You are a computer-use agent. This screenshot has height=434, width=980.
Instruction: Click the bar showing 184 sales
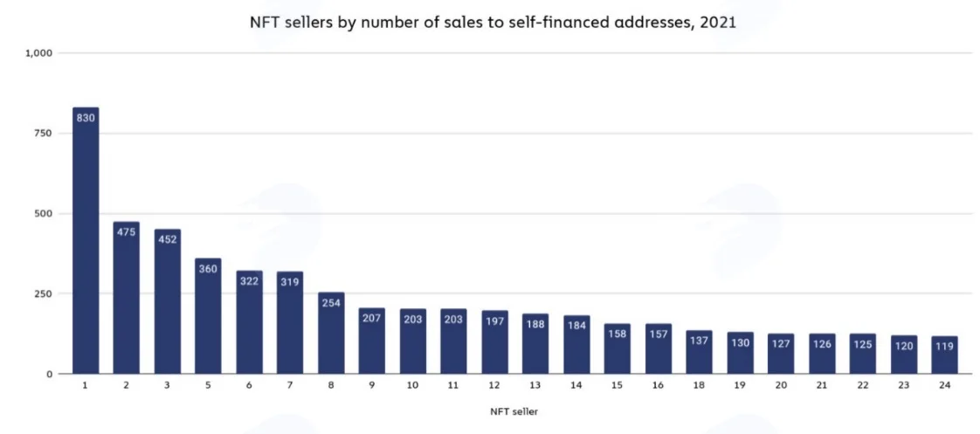click(x=576, y=345)
